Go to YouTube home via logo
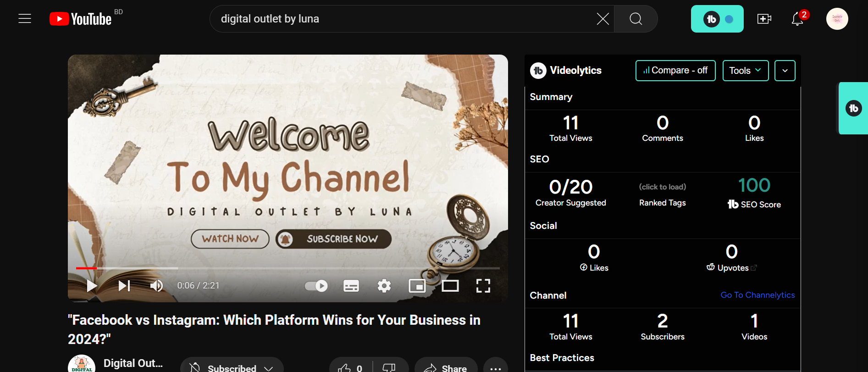This screenshot has width=868, height=372. 81,19
